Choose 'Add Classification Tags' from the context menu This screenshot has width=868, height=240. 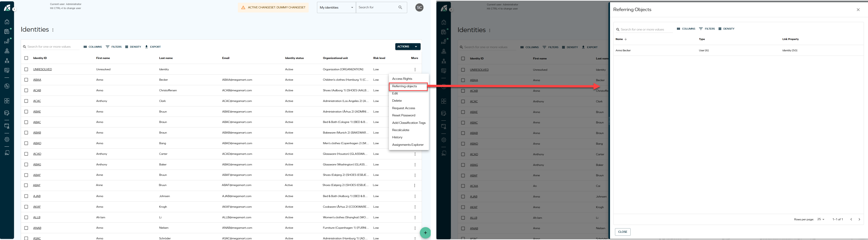409,123
